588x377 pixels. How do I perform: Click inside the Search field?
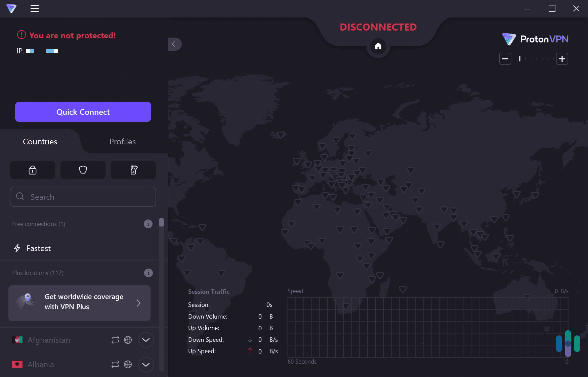tap(83, 197)
